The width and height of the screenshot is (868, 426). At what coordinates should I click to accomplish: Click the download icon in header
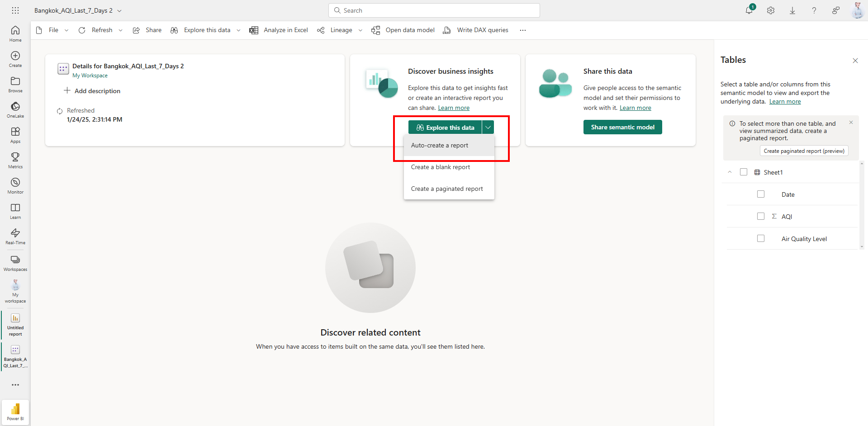(x=792, y=10)
